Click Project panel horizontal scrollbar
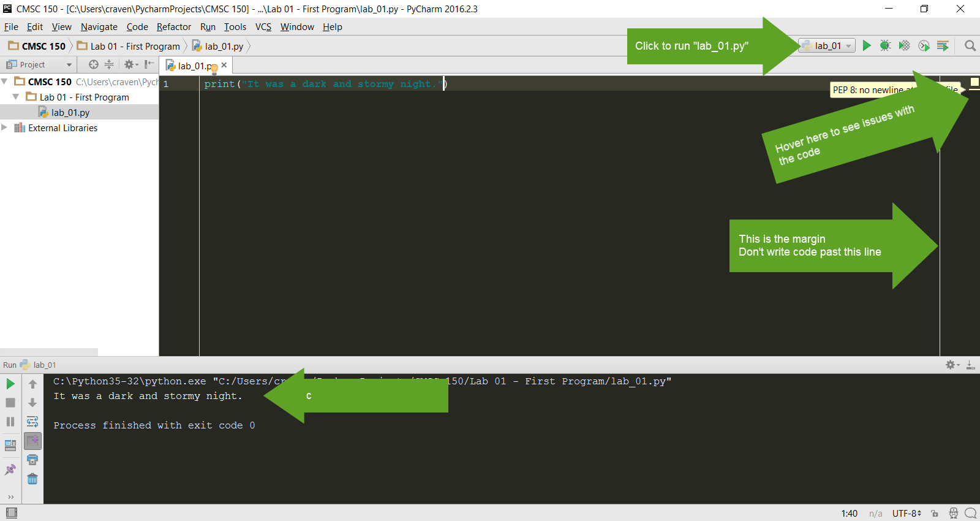The width and height of the screenshot is (980, 521). click(x=49, y=352)
